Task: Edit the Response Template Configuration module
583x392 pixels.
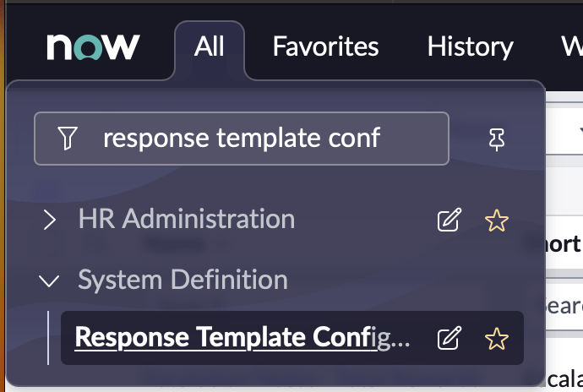Action: (449, 339)
